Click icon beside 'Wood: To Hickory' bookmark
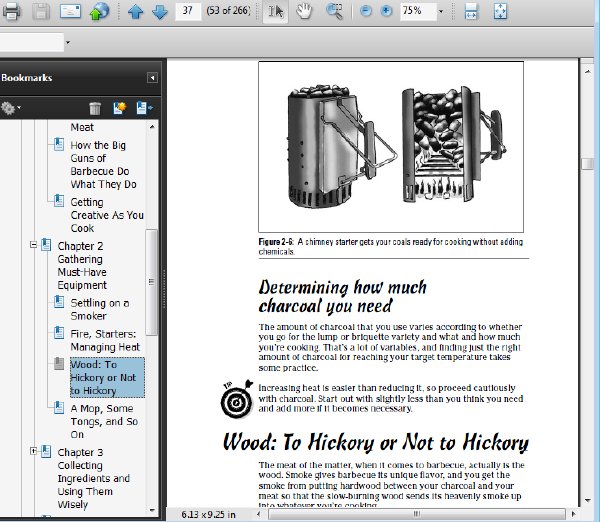The image size is (600, 522). tap(59, 363)
